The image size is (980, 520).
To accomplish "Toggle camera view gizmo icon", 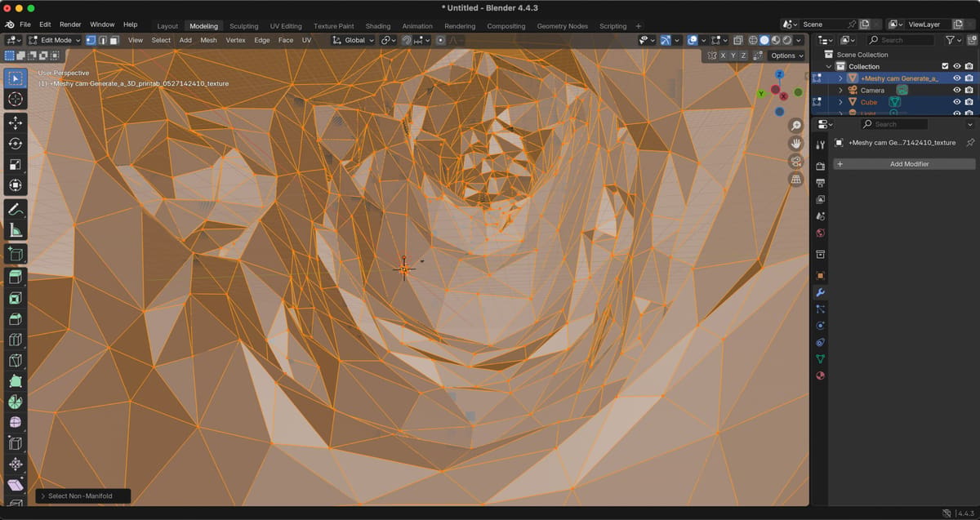I will 796,161.
